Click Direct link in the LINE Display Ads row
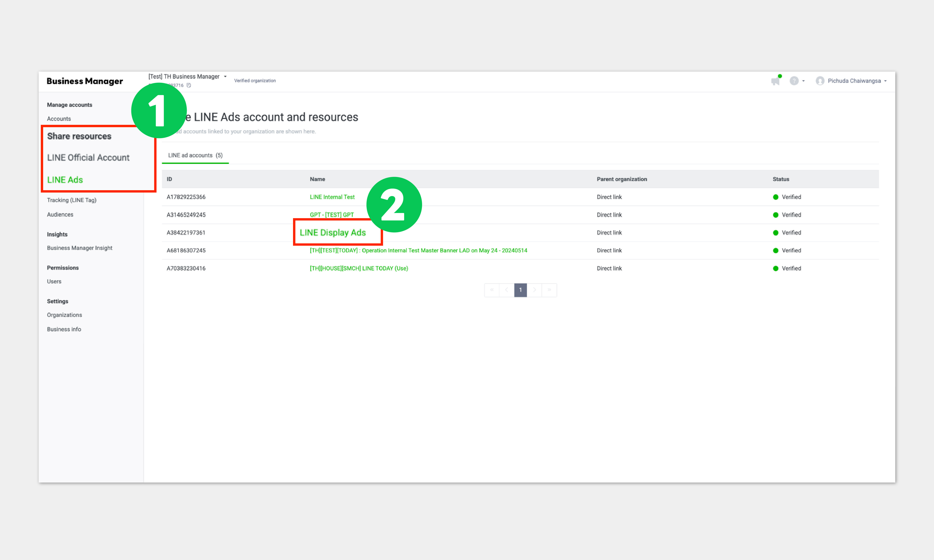The height and width of the screenshot is (560, 934). [x=609, y=232]
